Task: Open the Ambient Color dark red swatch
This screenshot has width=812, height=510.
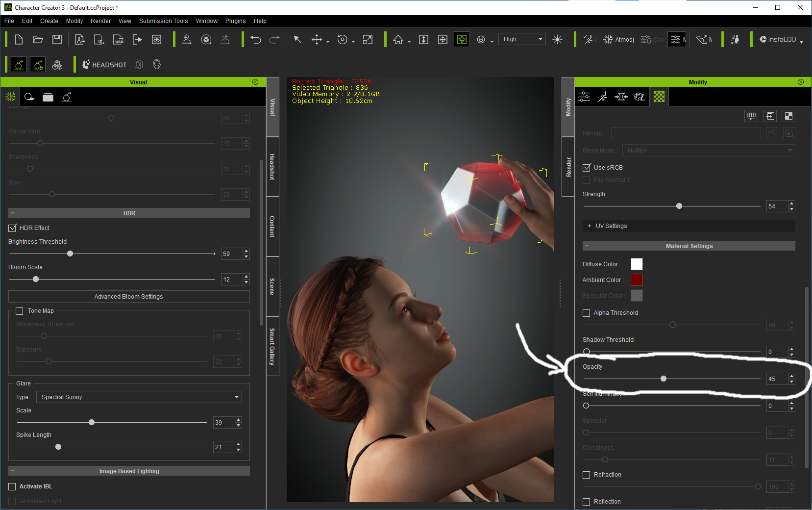Action: [637, 280]
